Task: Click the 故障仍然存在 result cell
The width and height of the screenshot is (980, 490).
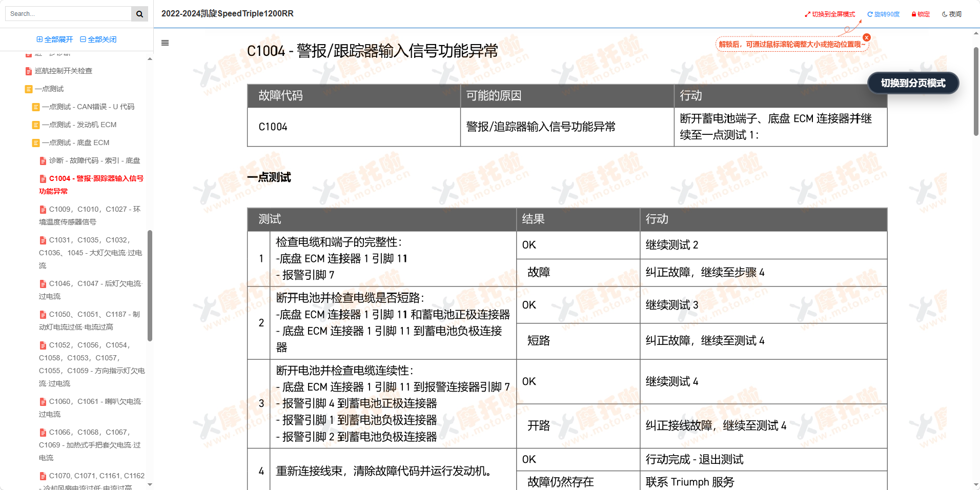Action: pyautogui.click(x=578, y=482)
